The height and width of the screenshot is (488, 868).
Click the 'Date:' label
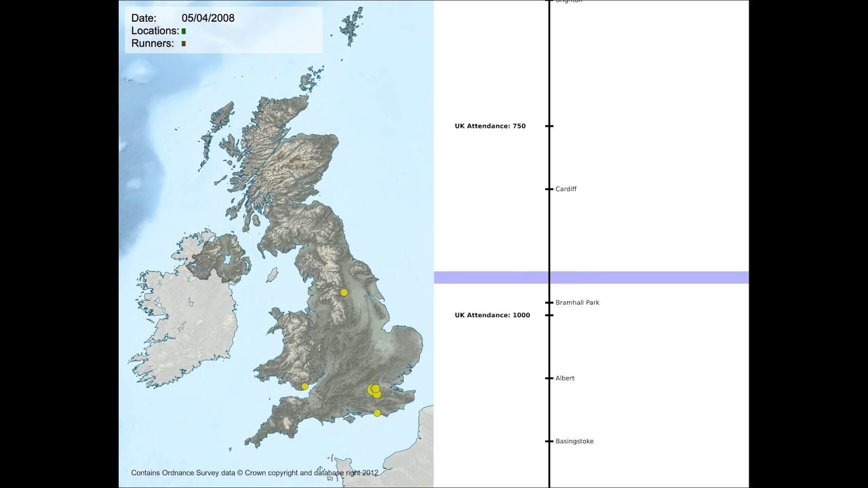click(144, 18)
